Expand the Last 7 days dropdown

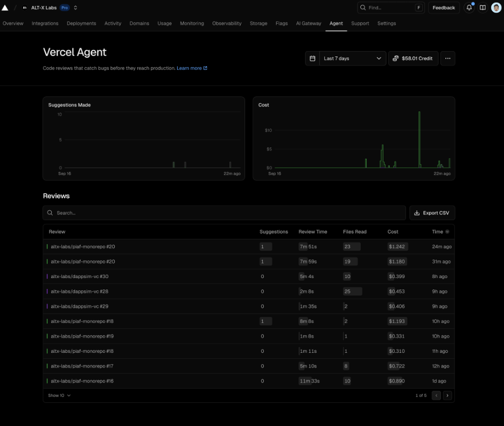pyautogui.click(x=353, y=59)
